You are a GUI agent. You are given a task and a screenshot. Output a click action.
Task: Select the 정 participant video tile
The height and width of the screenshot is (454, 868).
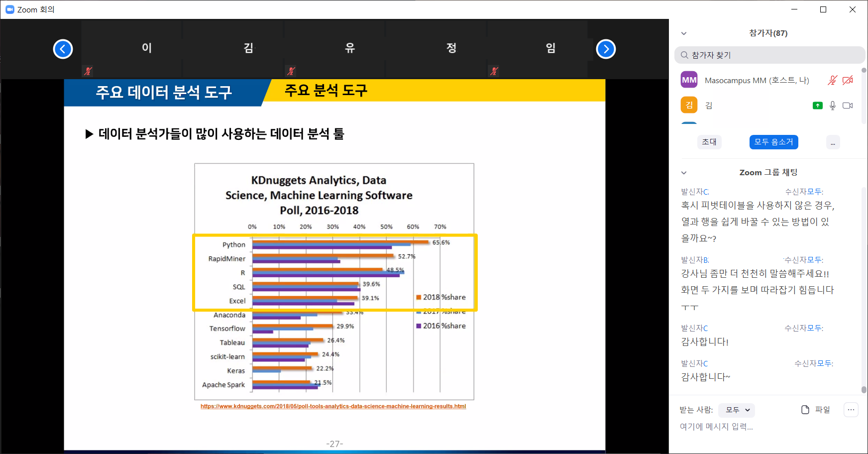click(451, 48)
